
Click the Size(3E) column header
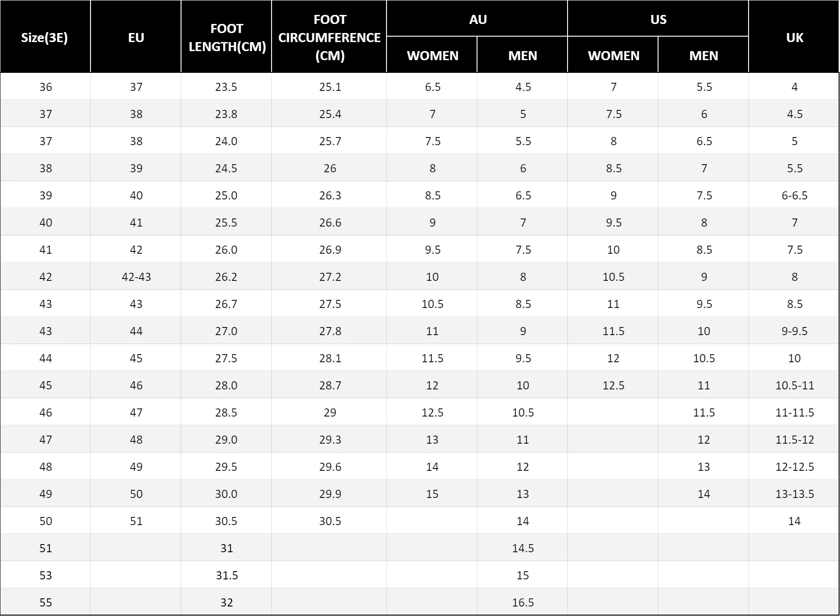(x=45, y=38)
